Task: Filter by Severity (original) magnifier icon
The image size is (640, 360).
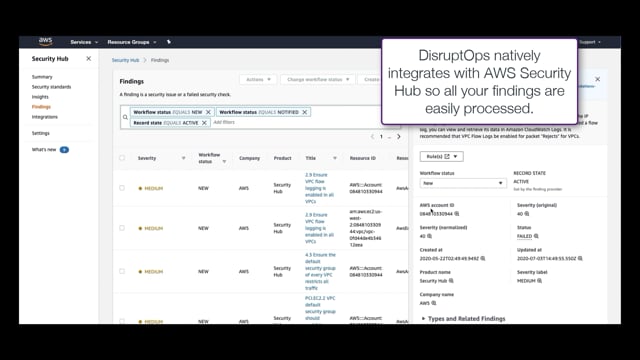Action: coord(527,213)
